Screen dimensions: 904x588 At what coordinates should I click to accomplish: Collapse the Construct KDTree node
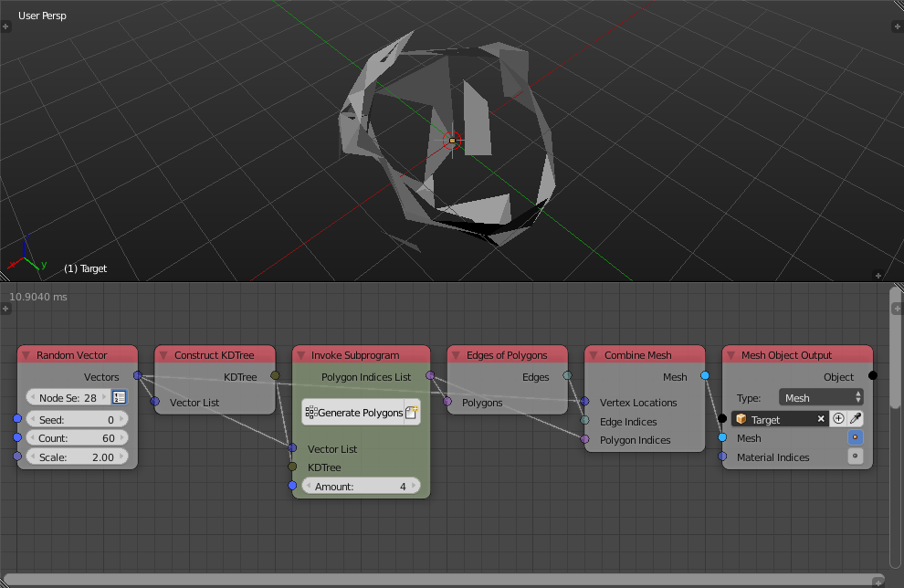pos(163,355)
